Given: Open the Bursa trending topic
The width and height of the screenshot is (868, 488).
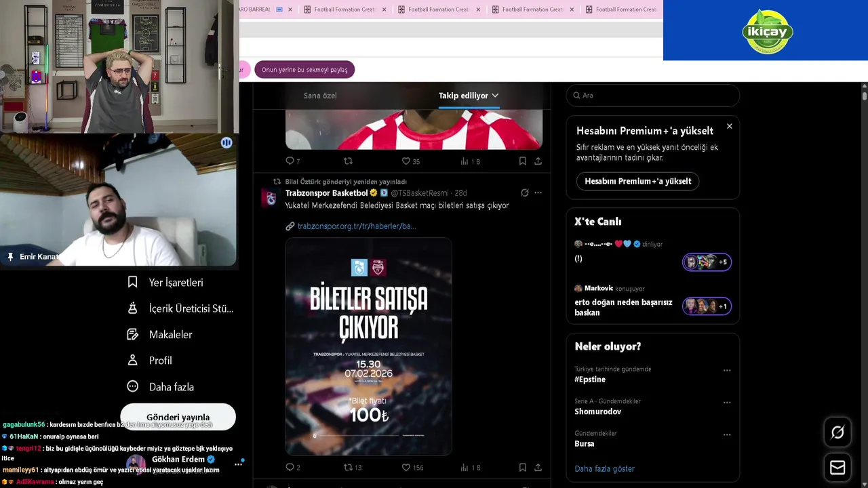Looking at the screenshot, I should point(584,443).
